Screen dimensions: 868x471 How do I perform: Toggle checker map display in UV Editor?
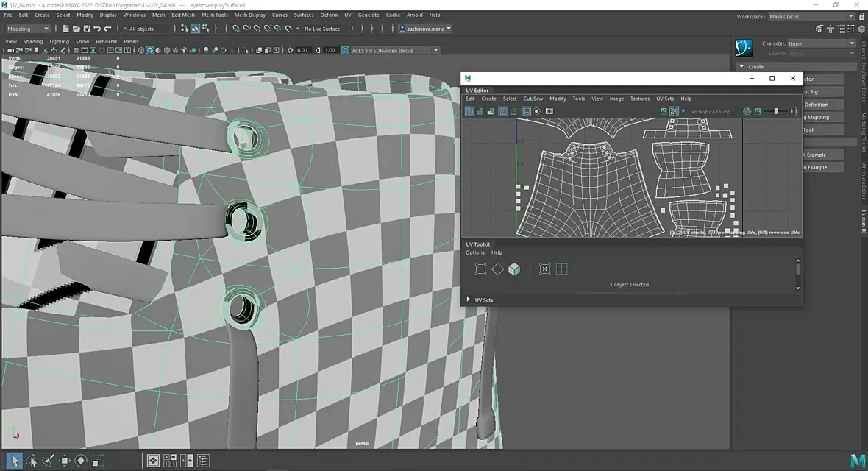674,111
